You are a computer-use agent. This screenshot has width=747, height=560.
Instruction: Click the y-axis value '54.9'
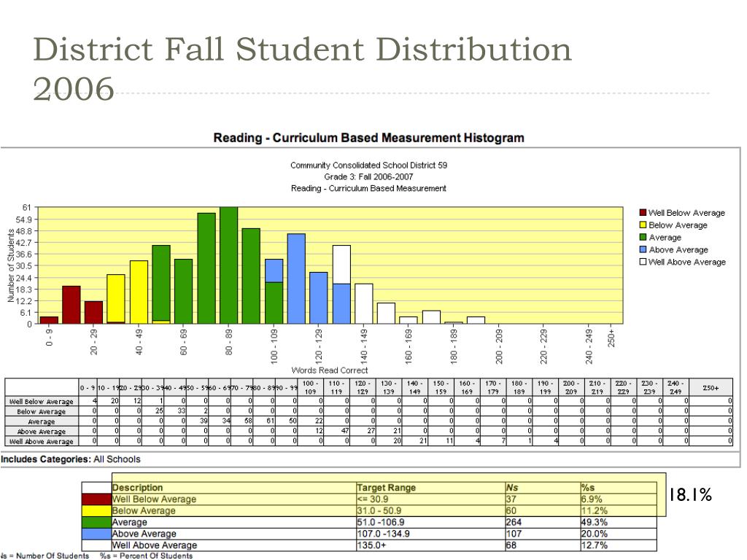[24, 219]
